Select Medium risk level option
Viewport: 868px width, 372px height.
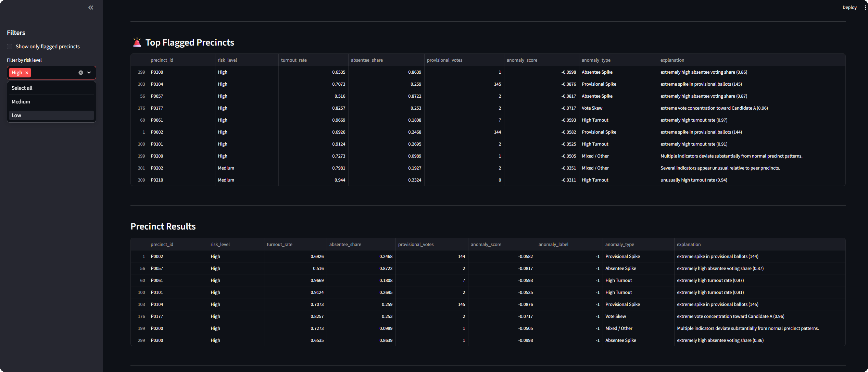[x=21, y=102]
